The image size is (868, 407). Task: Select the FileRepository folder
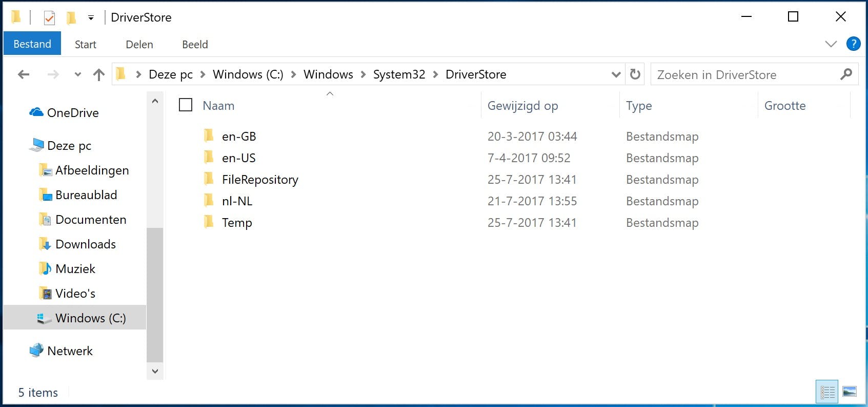point(260,180)
